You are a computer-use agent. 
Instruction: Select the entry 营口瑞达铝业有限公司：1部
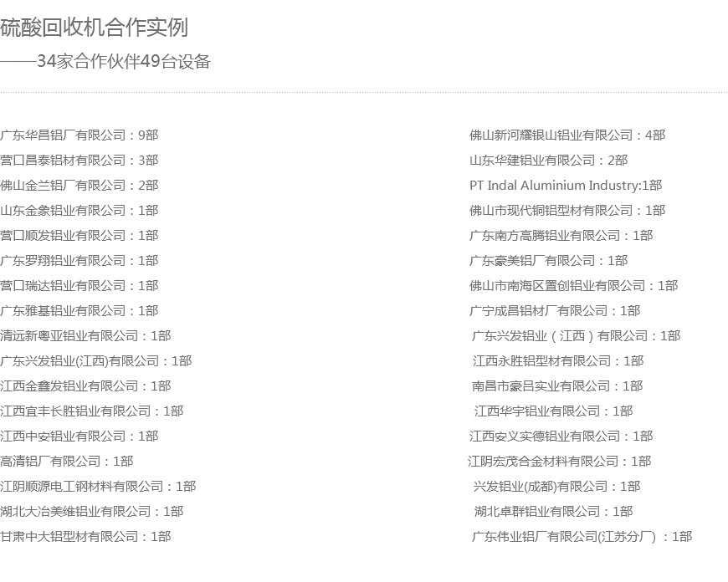[79, 285]
